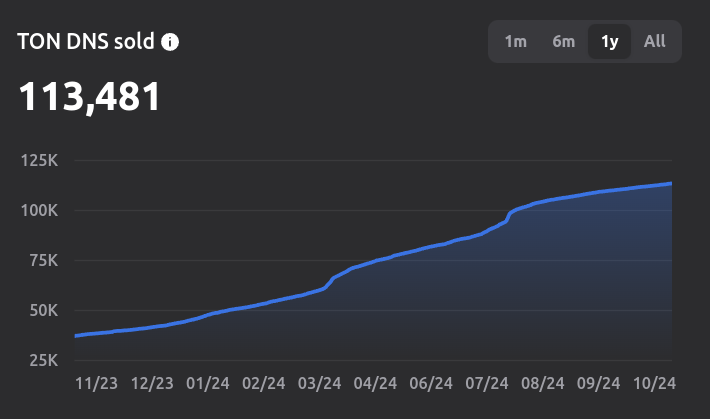Screen dimensions: 710x419
Task: Click the 113,481 total value
Action: tap(89, 97)
